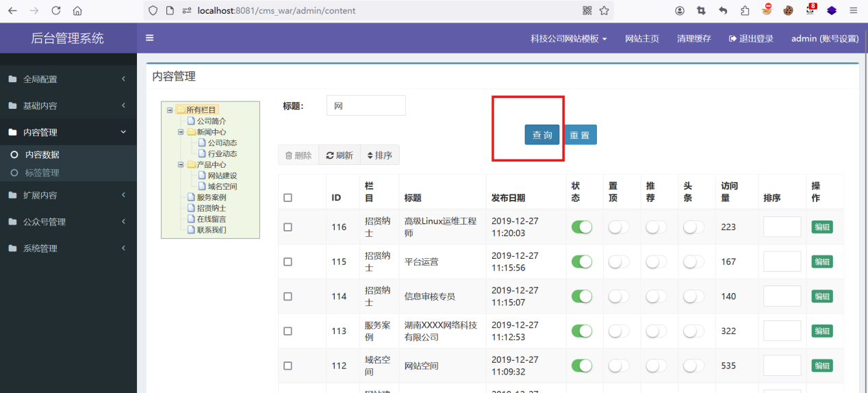868x393 pixels.
Task: Check the select-all checkbox in table header
Action: (288, 198)
